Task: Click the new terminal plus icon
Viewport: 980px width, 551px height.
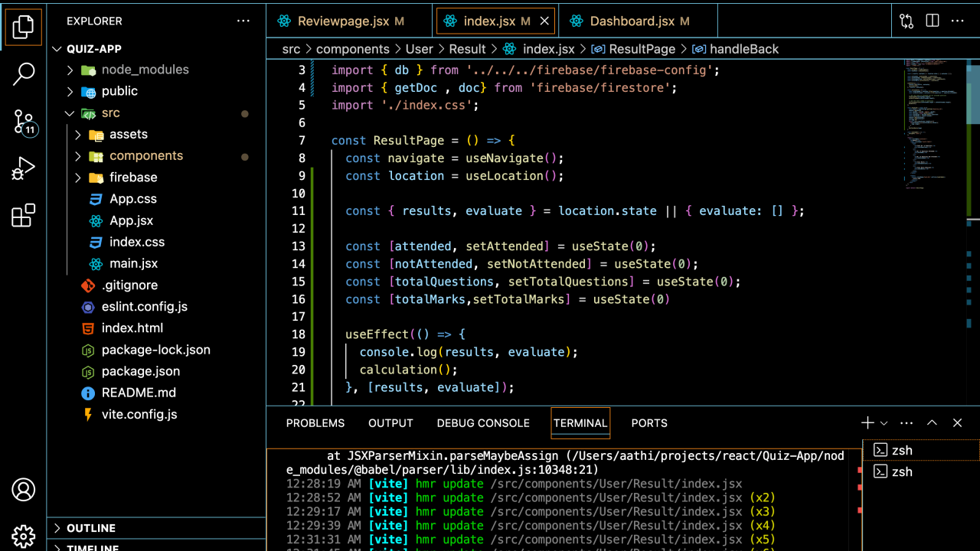Action: click(x=867, y=423)
